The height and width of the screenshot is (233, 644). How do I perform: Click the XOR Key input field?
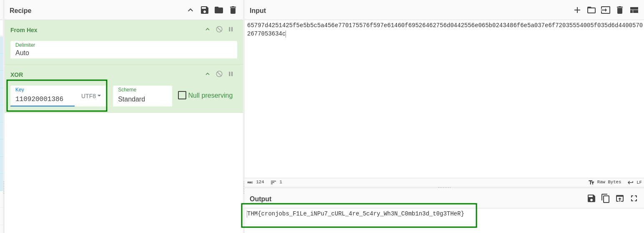pos(43,99)
